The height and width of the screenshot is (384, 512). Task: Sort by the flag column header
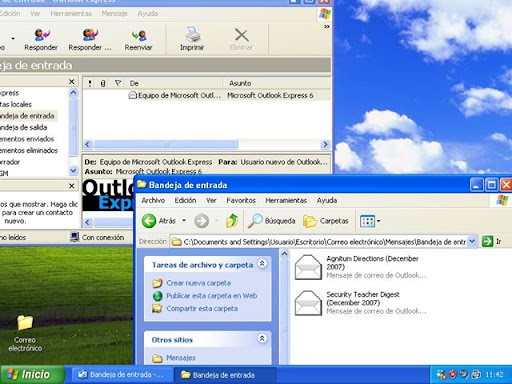(x=117, y=83)
